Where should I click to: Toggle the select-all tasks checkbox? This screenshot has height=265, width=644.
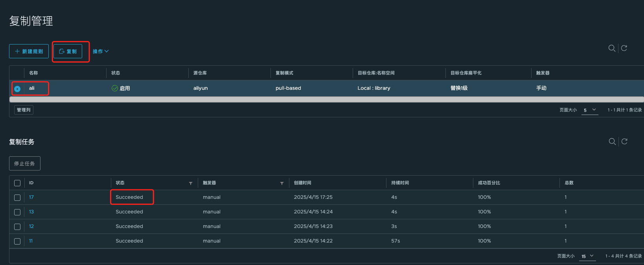click(x=17, y=183)
